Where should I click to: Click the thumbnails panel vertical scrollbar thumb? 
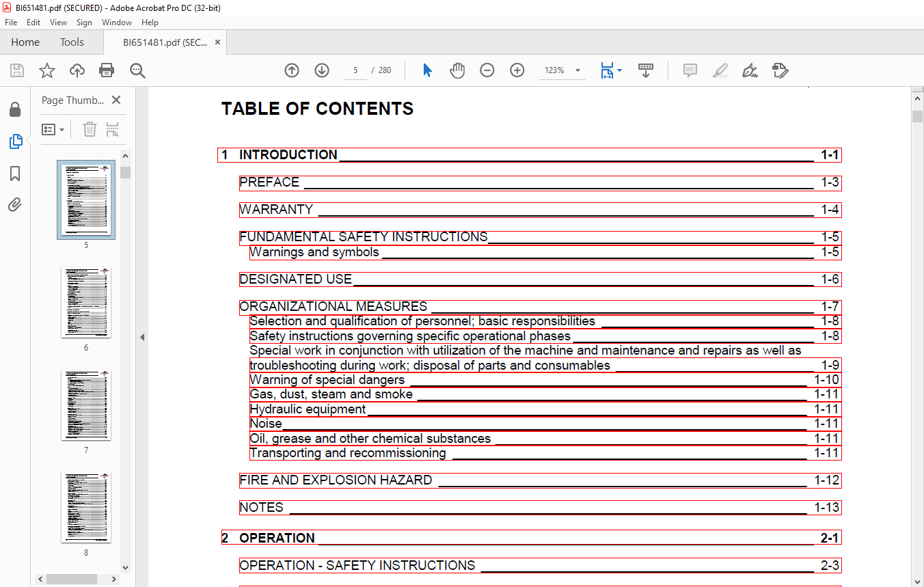pyautogui.click(x=125, y=172)
